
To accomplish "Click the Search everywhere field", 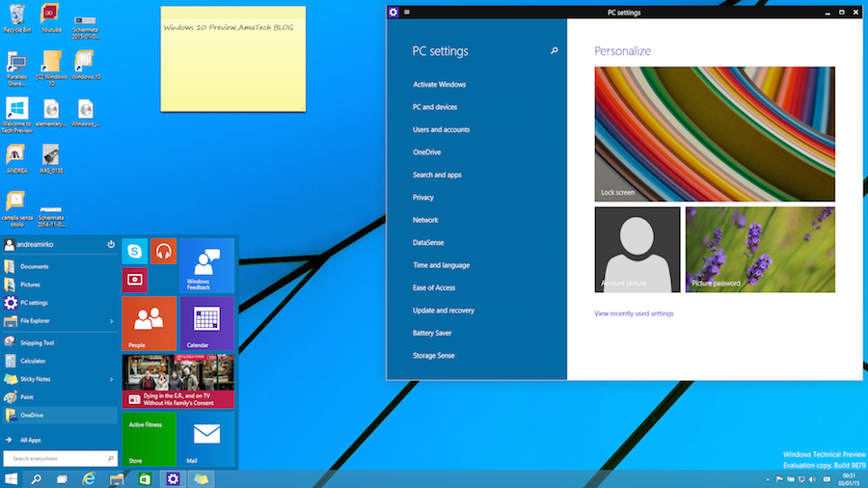I will (60, 458).
